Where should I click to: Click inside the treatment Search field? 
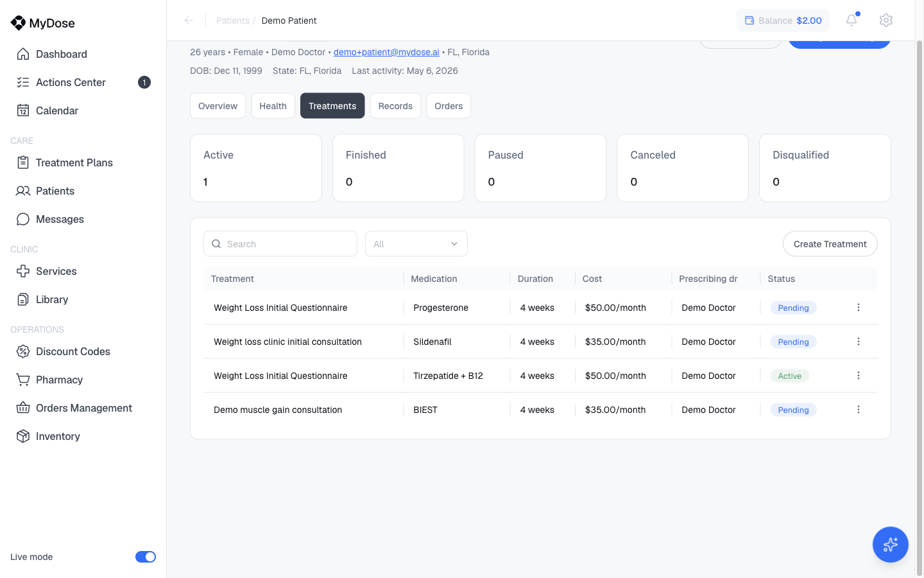[x=280, y=244]
